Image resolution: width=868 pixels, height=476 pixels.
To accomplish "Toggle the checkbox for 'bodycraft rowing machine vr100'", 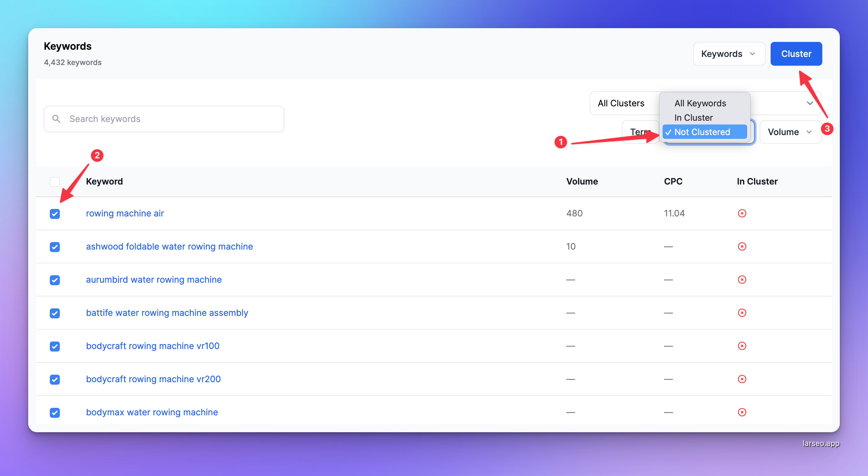I will 55,346.
